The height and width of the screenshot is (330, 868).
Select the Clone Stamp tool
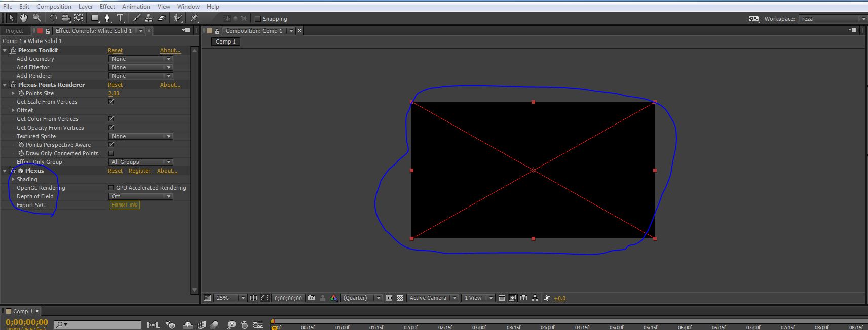[x=148, y=18]
